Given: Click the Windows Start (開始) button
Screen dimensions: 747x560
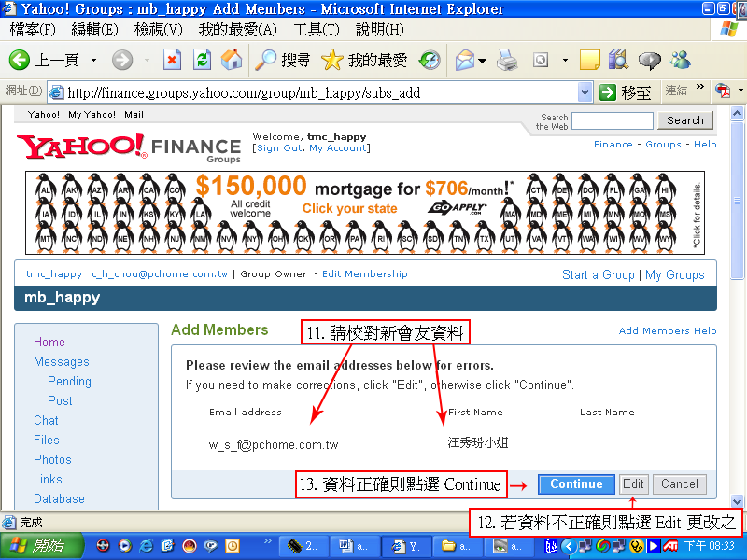Looking at the screenshot, I should [x=37, y=545].
